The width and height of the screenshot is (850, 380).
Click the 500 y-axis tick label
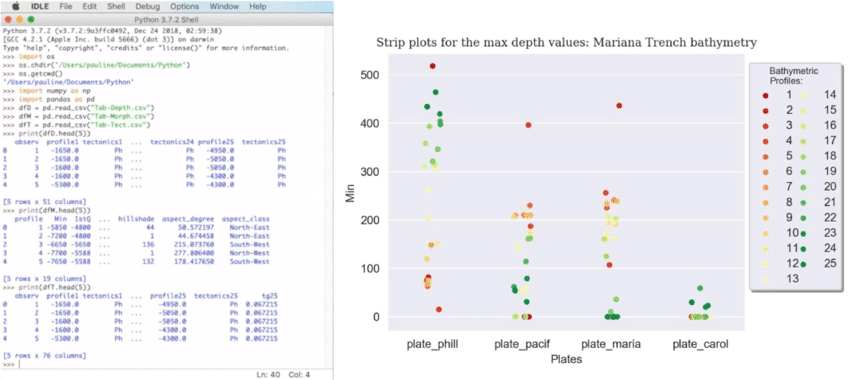point(369,75)
